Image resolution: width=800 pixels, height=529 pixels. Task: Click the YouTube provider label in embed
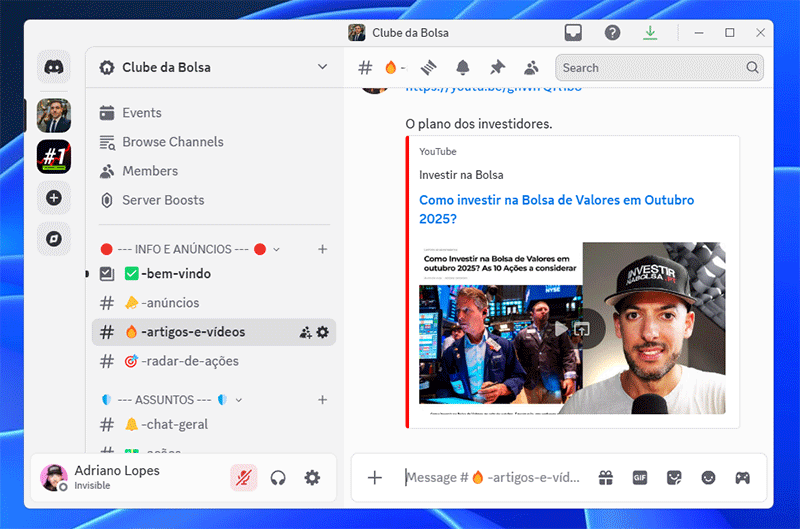438,152
